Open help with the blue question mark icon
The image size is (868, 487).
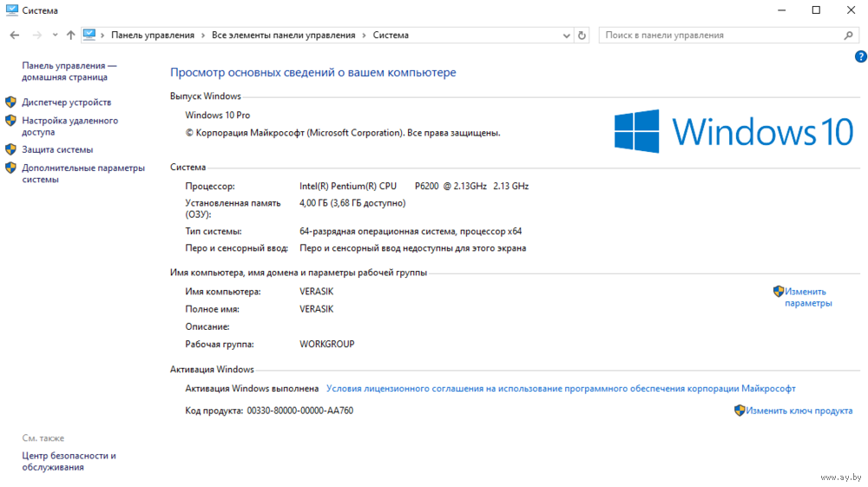(861, 56)
